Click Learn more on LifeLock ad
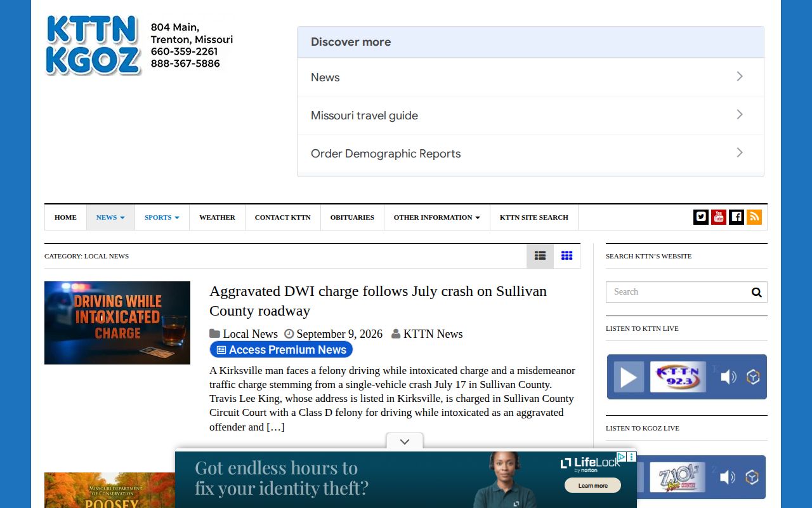This screenshot has width=812, height=508. 593,486
